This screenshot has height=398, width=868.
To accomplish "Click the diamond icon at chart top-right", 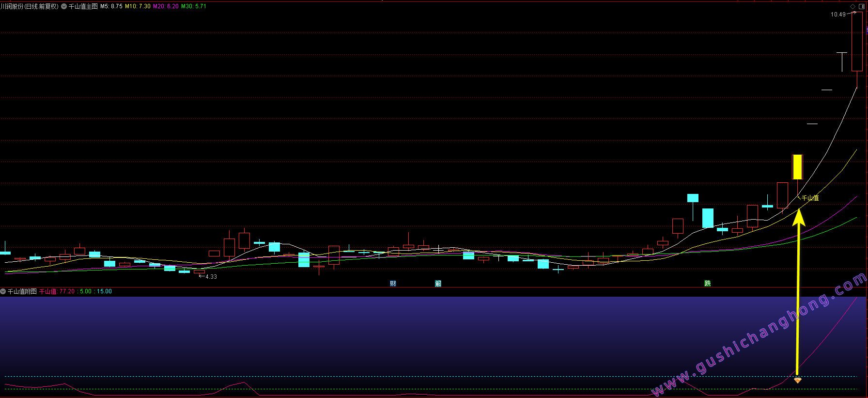I will [x=853, y=6].
